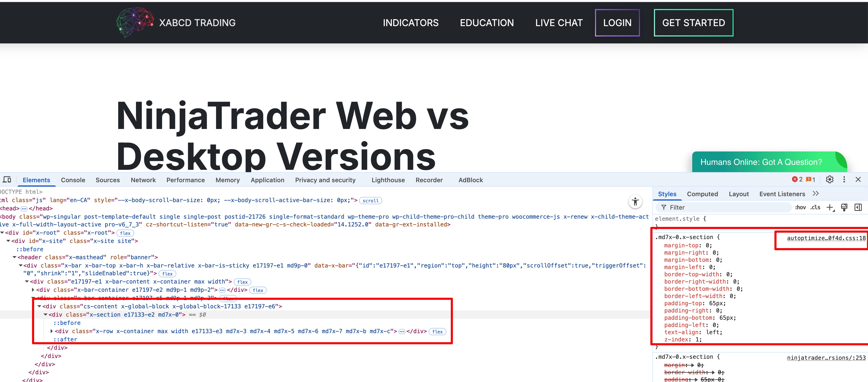Open DevTools settings gear
Image resolution: width=868 pixels, height=382 pixels.
pos(829,180)
